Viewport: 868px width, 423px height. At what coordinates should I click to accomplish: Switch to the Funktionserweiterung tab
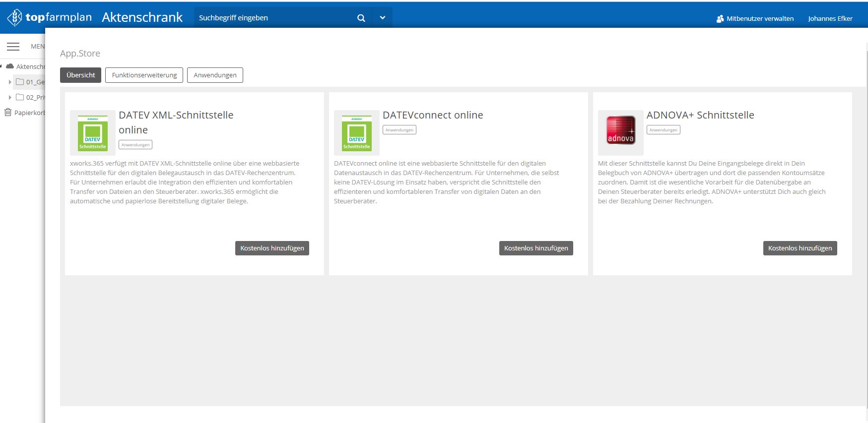coord(144,75)
